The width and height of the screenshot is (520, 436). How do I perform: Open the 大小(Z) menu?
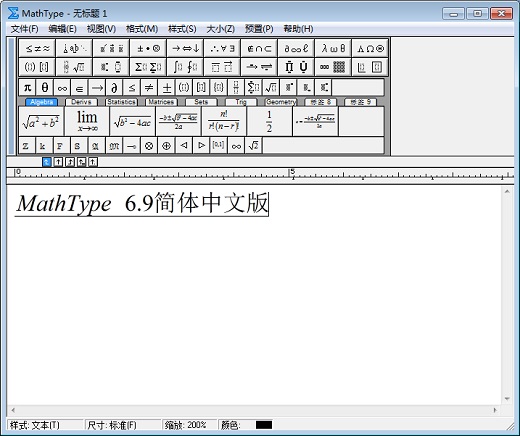click(221, 29)
